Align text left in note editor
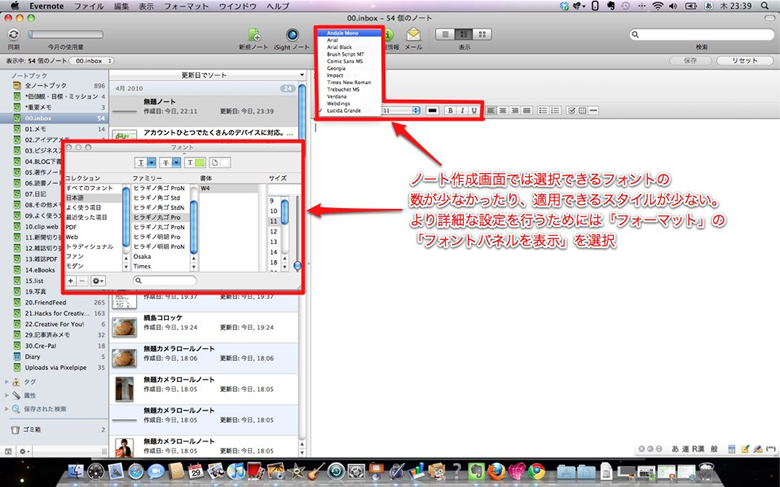 pos(491,110)
